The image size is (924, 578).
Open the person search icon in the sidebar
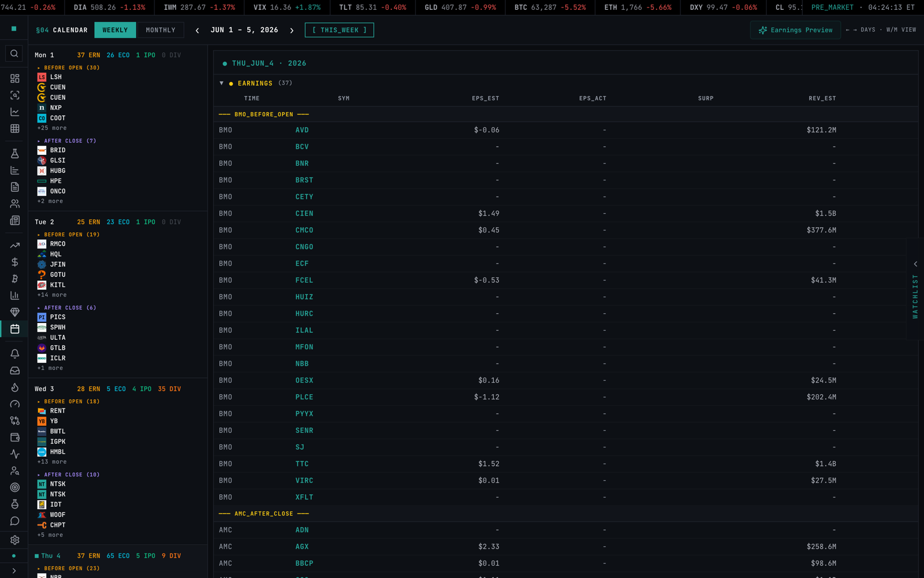[14, 471]
